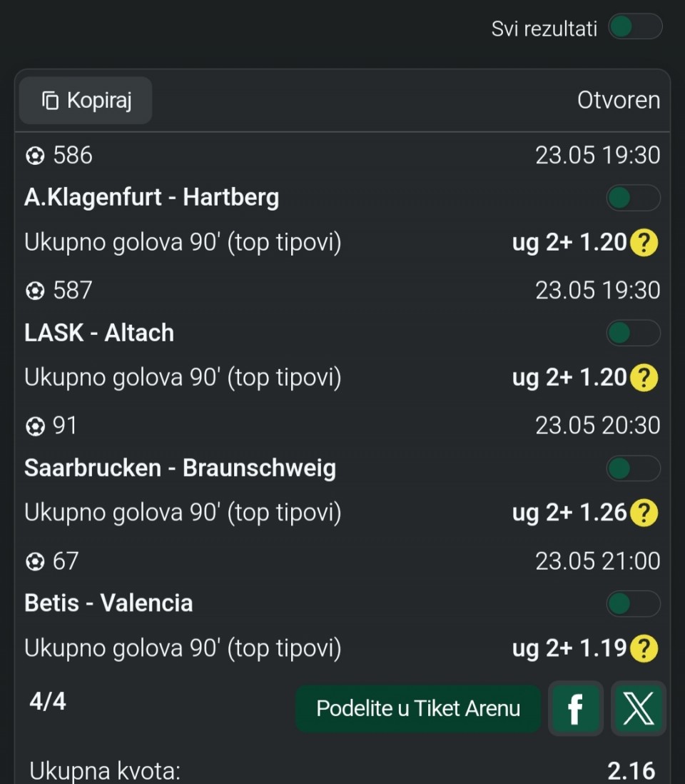Toggle the Betis - Valencia switch
Screen dimensions: 685x784
pos(633,603)
